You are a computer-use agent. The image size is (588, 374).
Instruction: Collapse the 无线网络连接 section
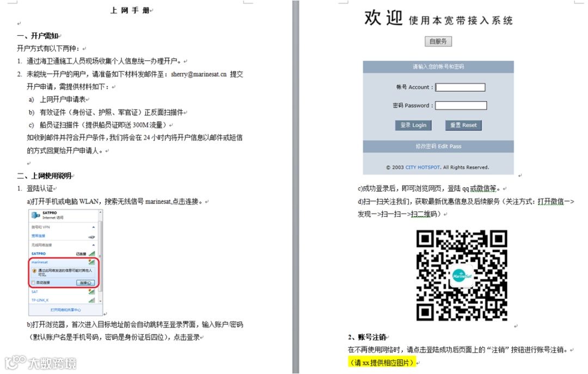[93, 244]
